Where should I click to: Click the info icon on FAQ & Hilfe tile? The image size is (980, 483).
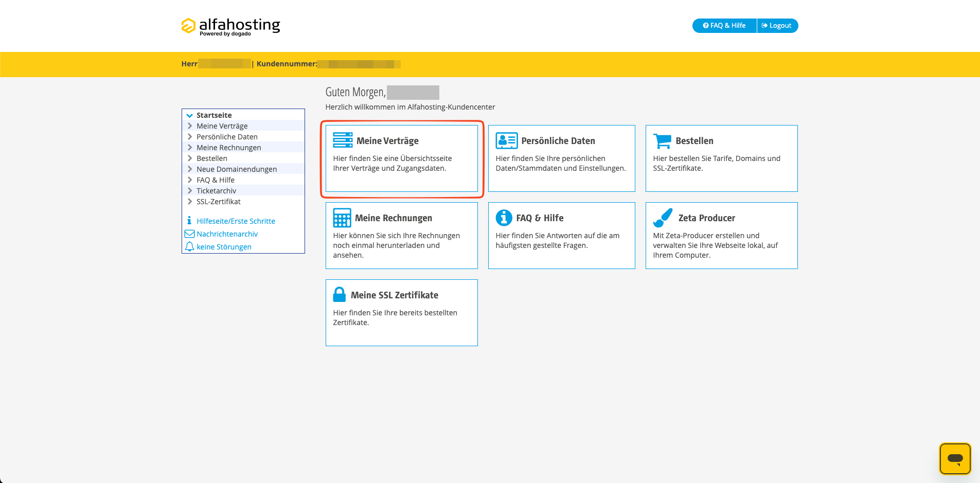[x=504, y=218]
